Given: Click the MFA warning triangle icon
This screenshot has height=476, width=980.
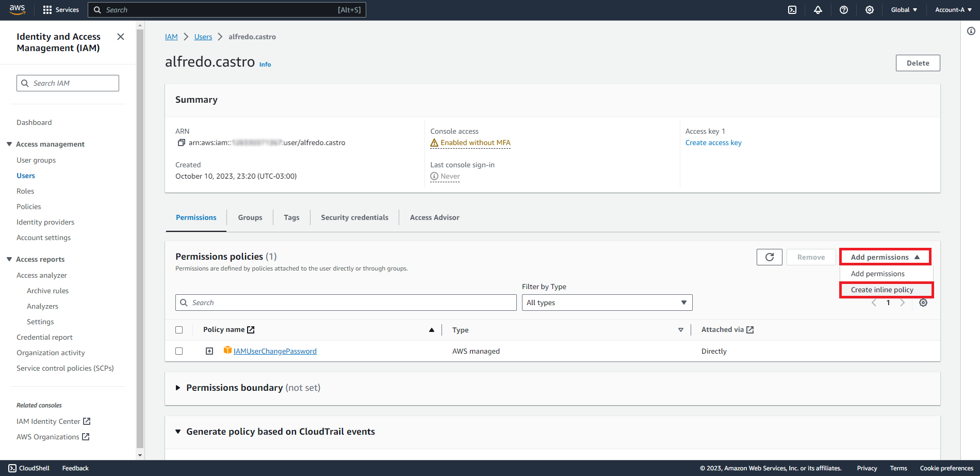Looking at the screenshot, I should pyautogui.click(x=434, y=142).
